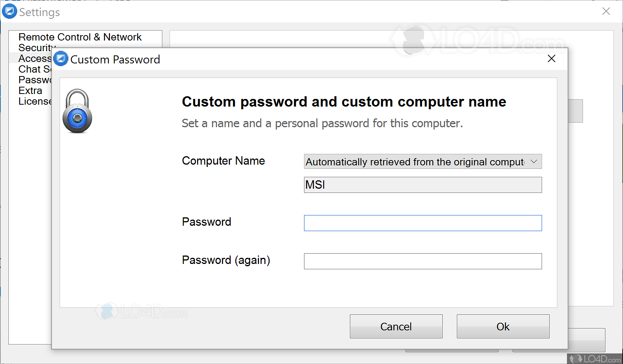Viewport: 623px width, 364px height.
Task: Open the Computer Name source dropdown
Action: [422, 162]
